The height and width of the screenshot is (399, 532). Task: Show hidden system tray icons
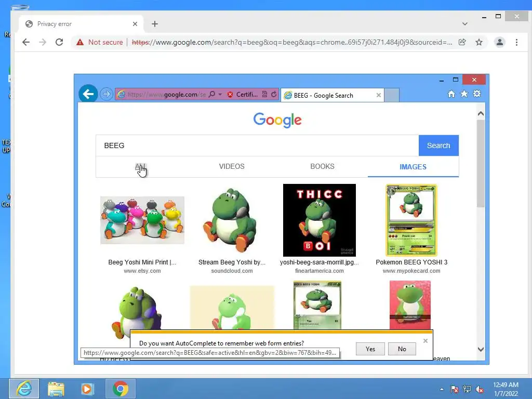pyautogui.click(x=442, y=389)
